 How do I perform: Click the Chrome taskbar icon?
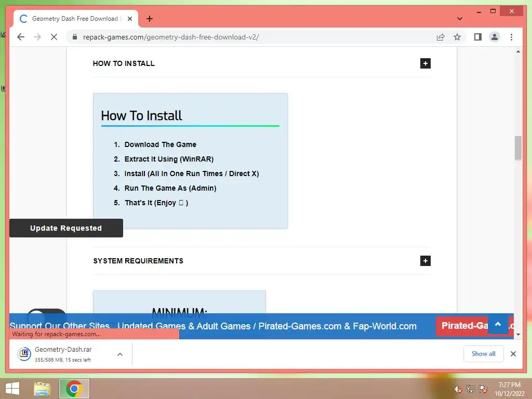point(74,389)
